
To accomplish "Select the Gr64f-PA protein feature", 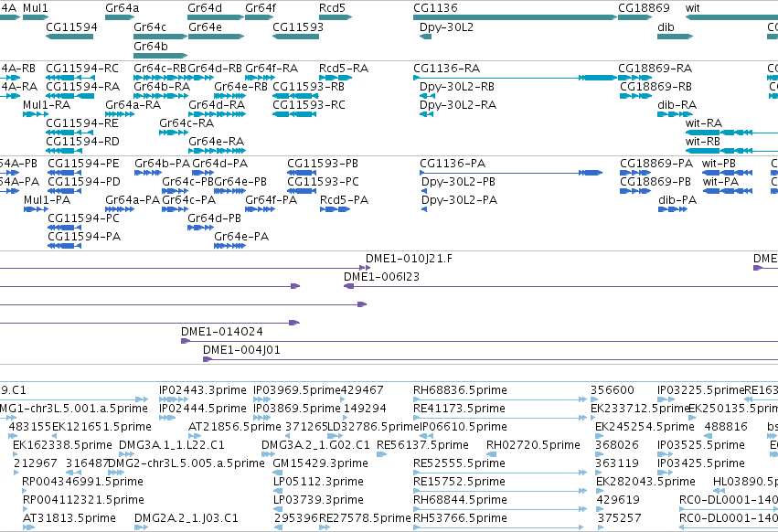I will tap(260, 209).
